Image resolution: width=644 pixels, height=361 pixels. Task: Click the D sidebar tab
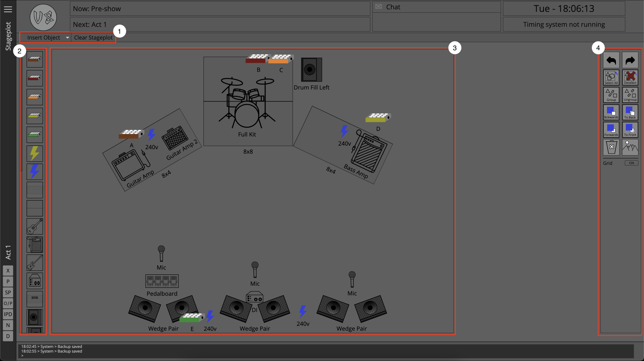8,336
